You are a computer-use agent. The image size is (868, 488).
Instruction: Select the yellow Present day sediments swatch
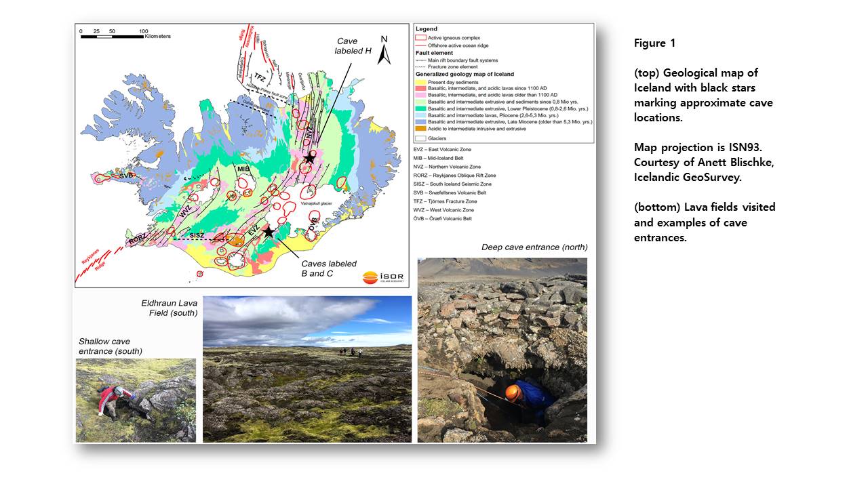click(420, 82)
